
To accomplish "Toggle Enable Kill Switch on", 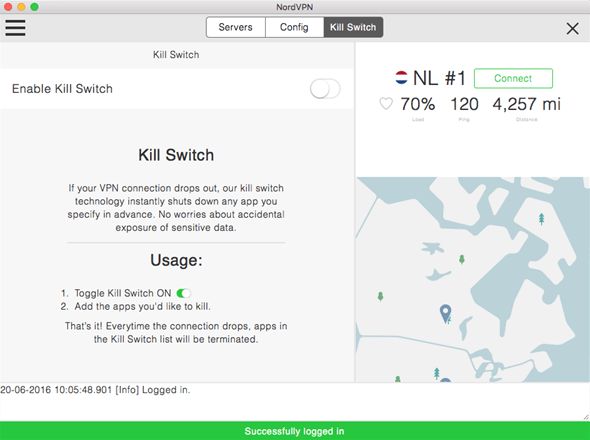I will click(325, 89).
